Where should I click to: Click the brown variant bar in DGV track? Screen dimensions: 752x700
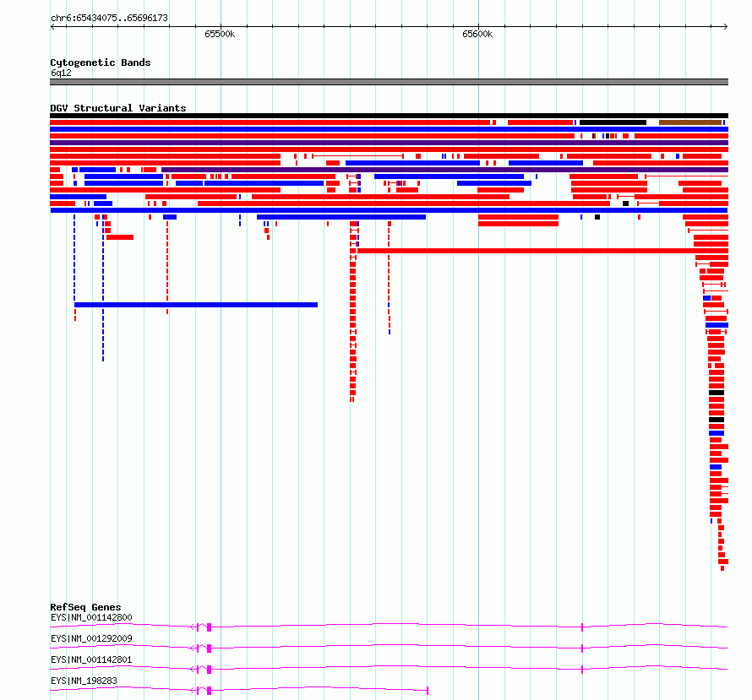(x=690, y=122)
